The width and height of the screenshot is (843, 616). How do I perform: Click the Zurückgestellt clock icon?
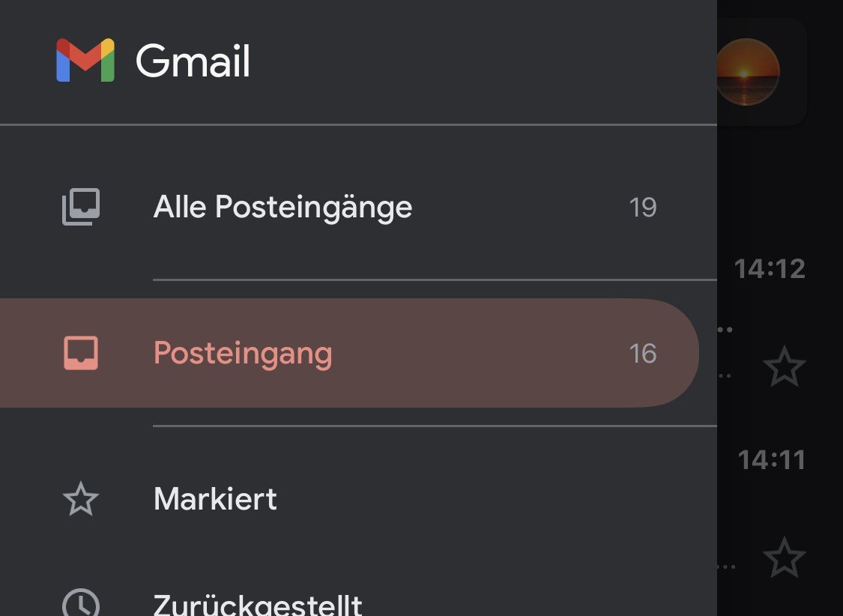pyautogui.click(x=81, y=603)
